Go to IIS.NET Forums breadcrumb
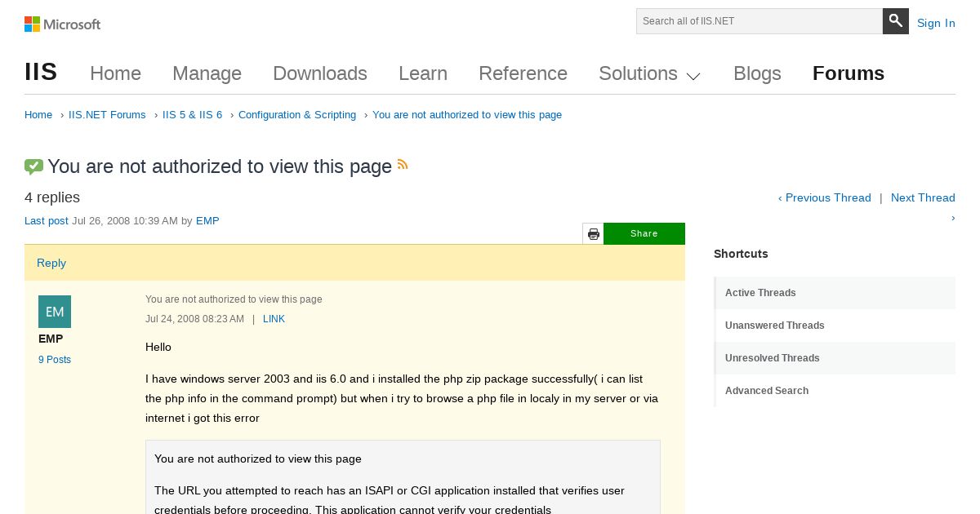980x514 pixels. pyautogui.click(x=107, y=115)
